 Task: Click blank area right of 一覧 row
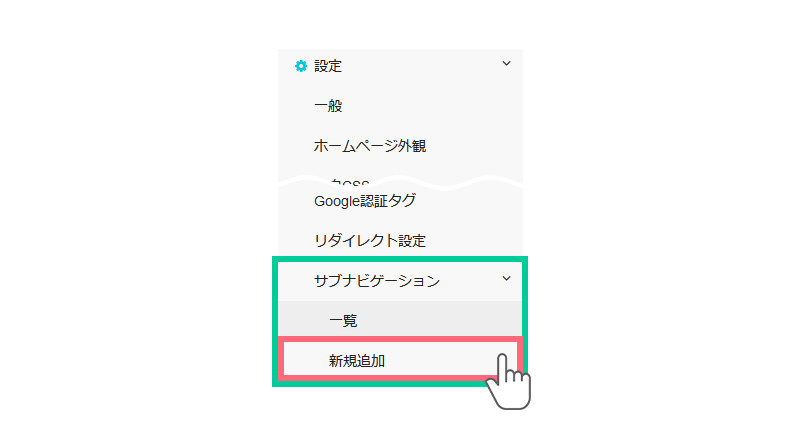439,320
